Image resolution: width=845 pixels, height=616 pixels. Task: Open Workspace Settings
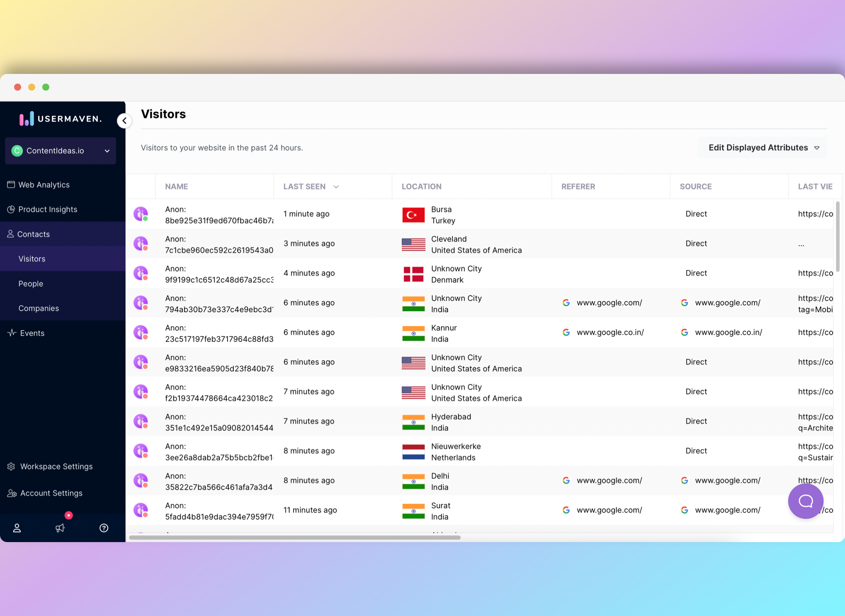point(50,466)
